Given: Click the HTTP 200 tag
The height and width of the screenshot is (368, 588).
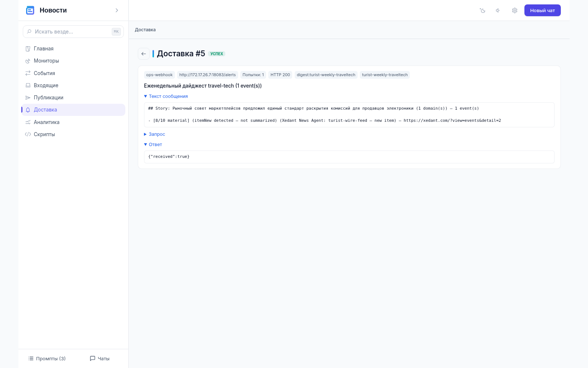Looking at the screenshot, I should pyautogui.click(x=280, y=75).
